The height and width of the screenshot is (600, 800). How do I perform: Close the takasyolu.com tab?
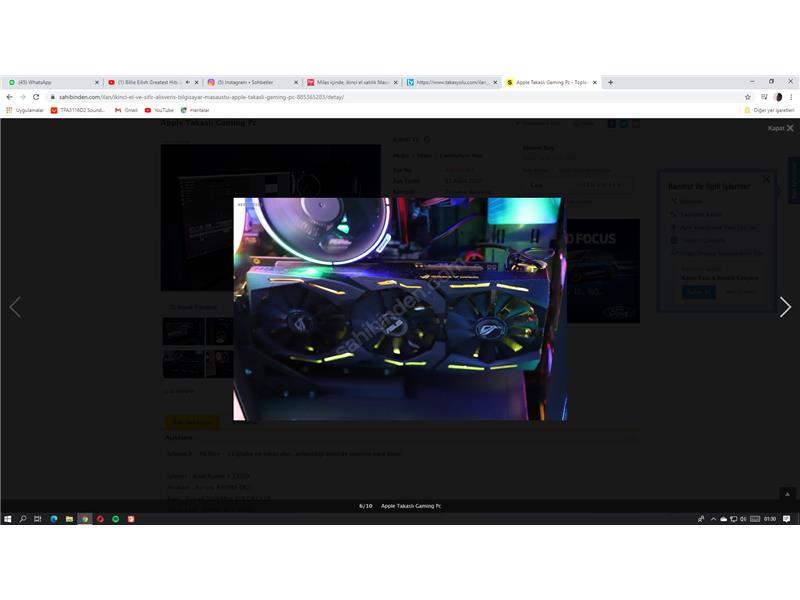coord(495,82)
